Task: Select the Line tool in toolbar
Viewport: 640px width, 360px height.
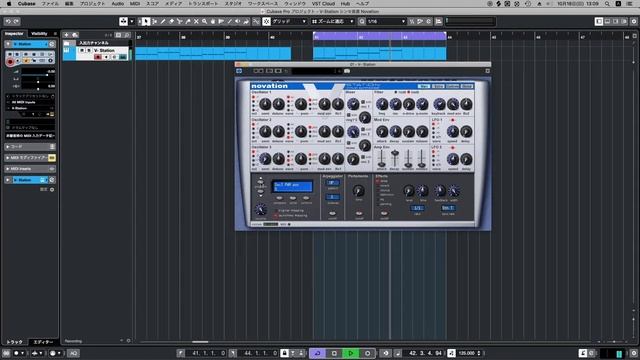Action: click(x=229, y=21)
